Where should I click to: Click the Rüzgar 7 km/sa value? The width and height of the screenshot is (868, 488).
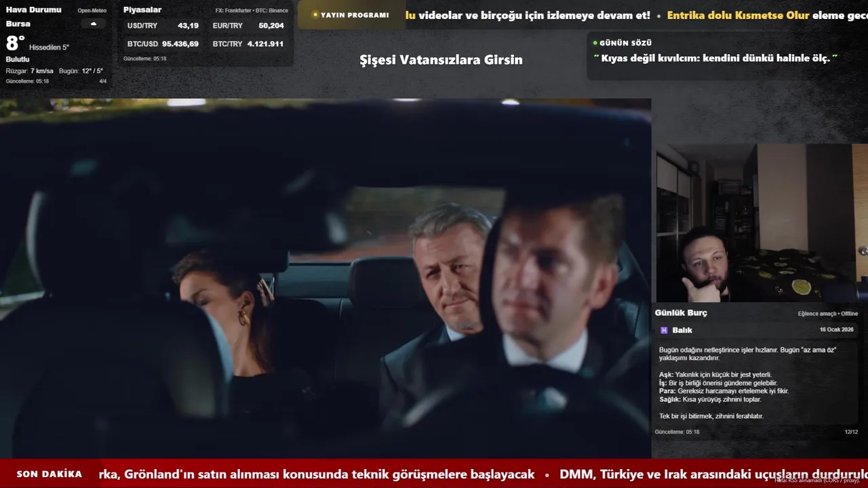point(30,71)
